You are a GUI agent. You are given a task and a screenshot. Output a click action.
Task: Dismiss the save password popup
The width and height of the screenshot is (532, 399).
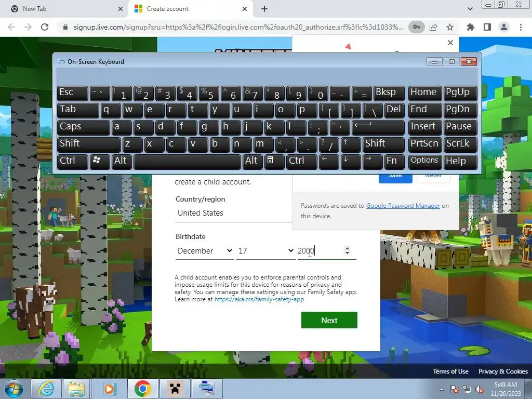(450, 43)
